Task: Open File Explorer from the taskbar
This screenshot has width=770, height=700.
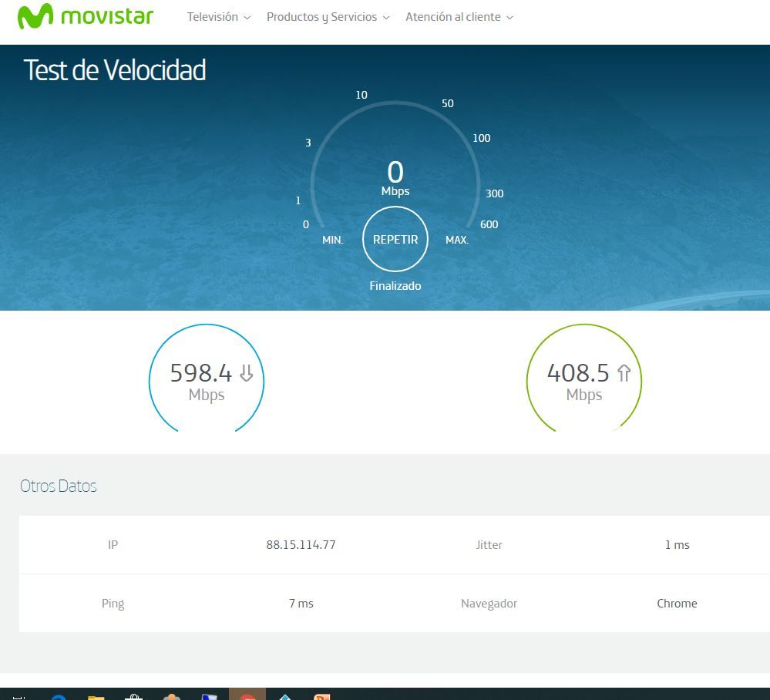Action: (96, 696)
